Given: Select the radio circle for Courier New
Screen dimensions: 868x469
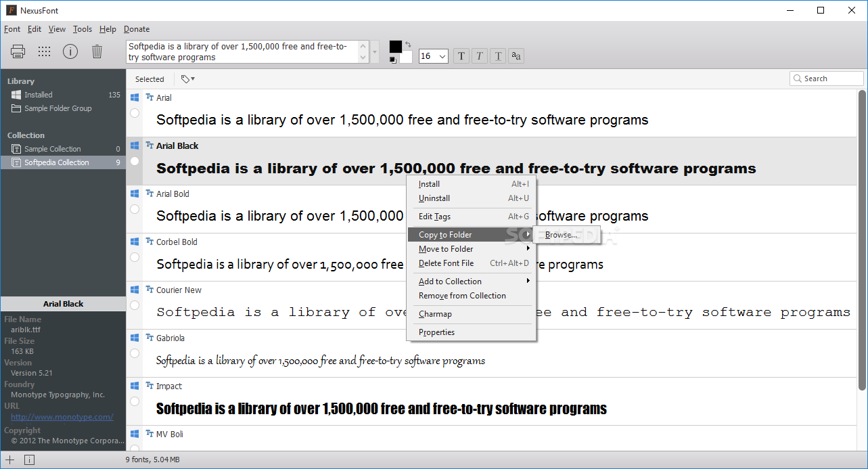Looking at the screenshot, I should click(x=135, y=305).
